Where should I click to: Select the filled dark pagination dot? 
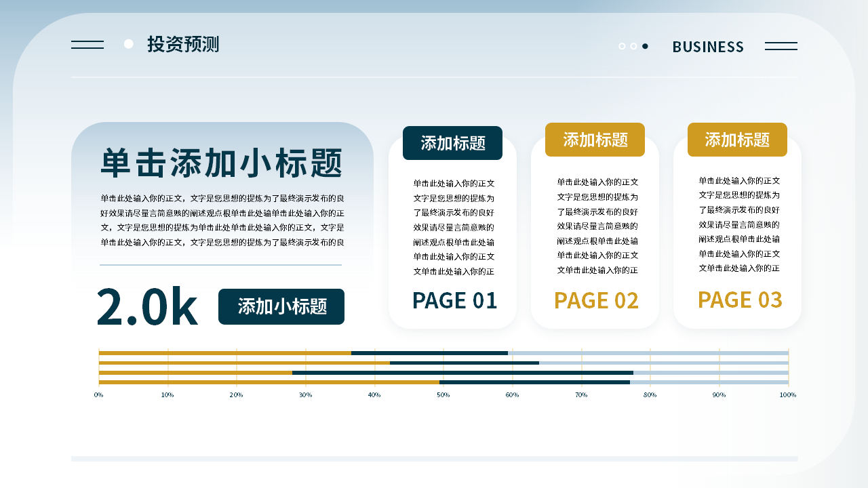(x=645, y=46)
